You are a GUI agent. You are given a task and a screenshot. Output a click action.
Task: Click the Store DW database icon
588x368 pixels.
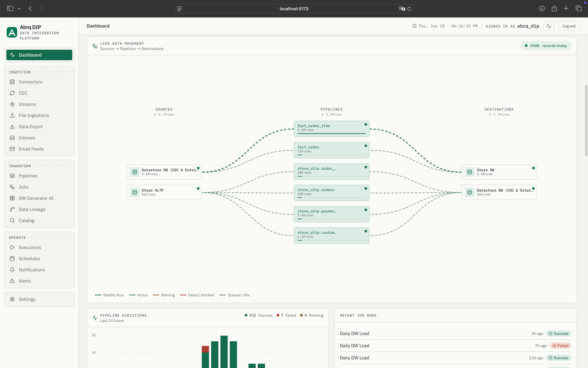(470, 172)
